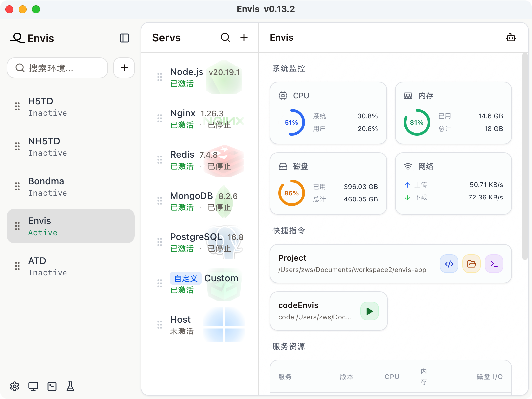
Task: Click the monitor icon in bottom bar
Action: (33, 386)
